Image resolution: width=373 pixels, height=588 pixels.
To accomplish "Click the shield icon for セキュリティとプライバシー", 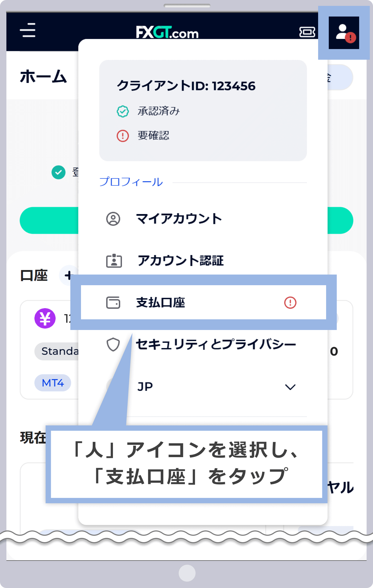I will [113, 344].
